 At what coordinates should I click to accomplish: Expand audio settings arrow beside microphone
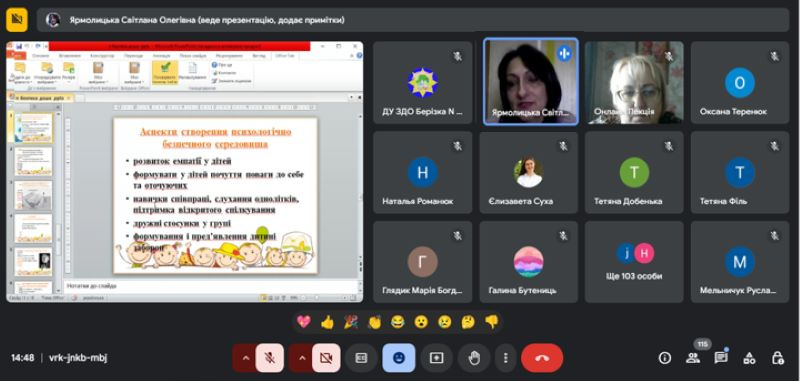245,358
